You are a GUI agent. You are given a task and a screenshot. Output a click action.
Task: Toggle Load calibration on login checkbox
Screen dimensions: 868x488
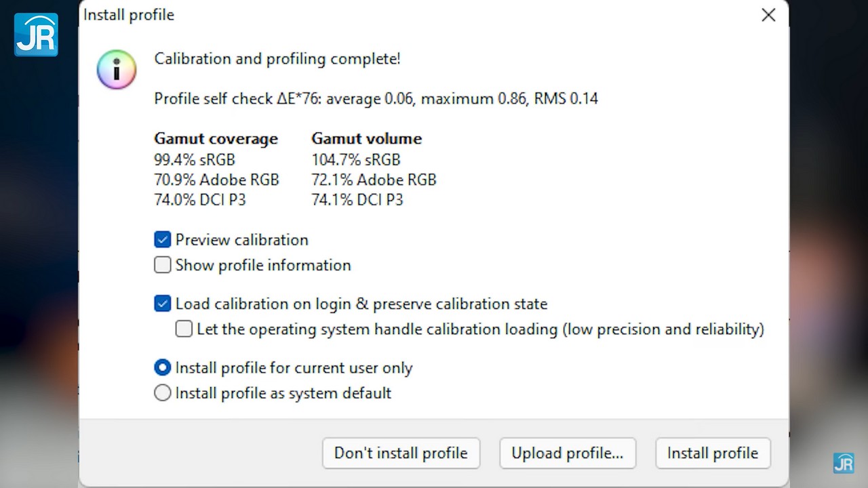163,304
